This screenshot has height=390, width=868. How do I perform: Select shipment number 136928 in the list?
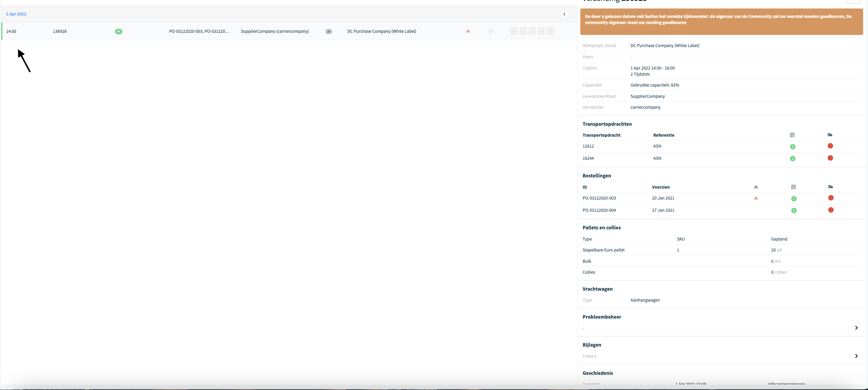click(60, 31)
